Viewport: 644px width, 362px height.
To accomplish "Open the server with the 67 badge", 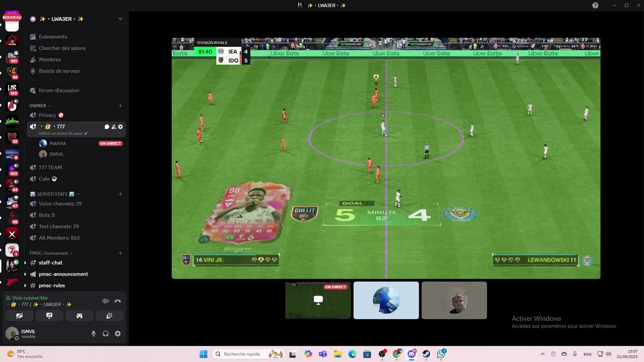I will click(12, 202).
